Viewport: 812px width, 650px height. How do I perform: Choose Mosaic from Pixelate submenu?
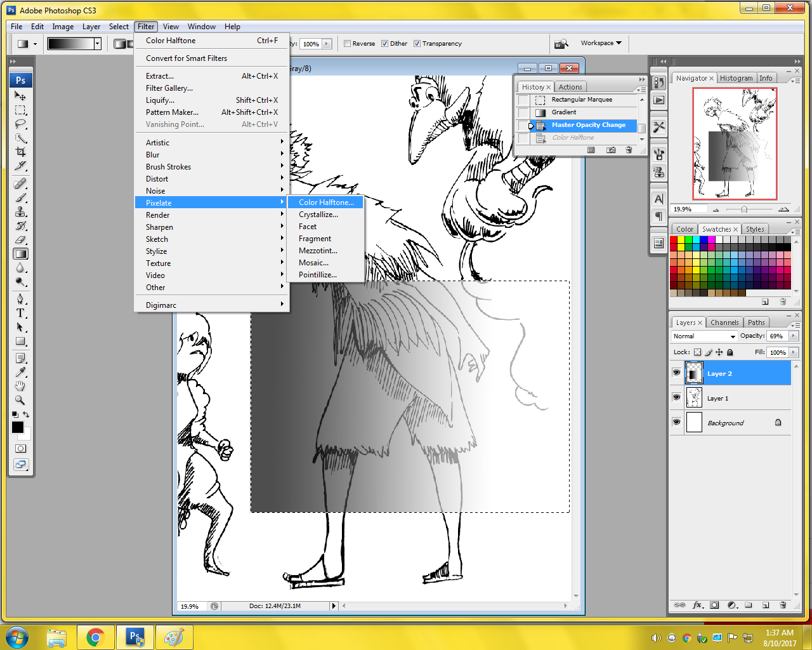click(x=326, y=263)
